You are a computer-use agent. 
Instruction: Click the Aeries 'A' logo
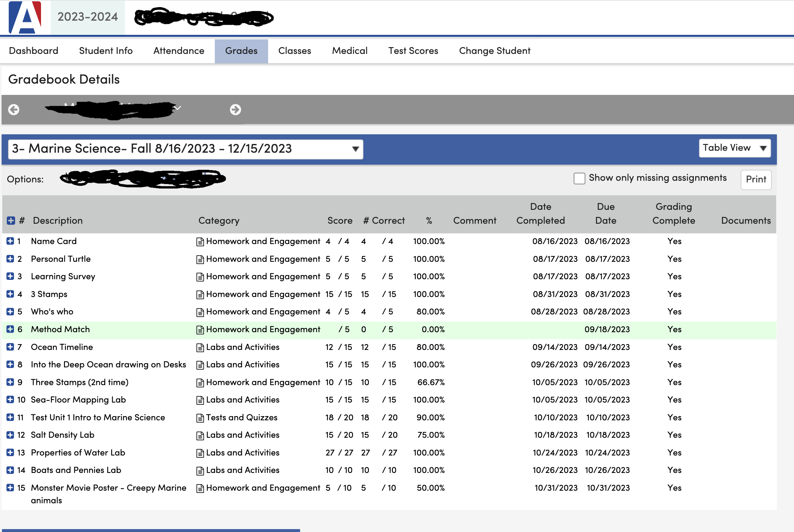coord(25,17)
